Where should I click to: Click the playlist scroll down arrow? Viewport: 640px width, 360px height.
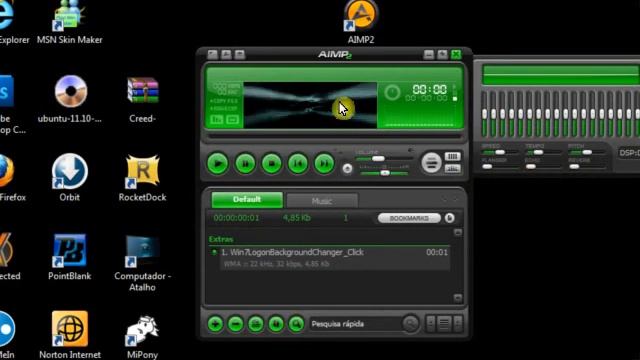[x=458, y=298]
